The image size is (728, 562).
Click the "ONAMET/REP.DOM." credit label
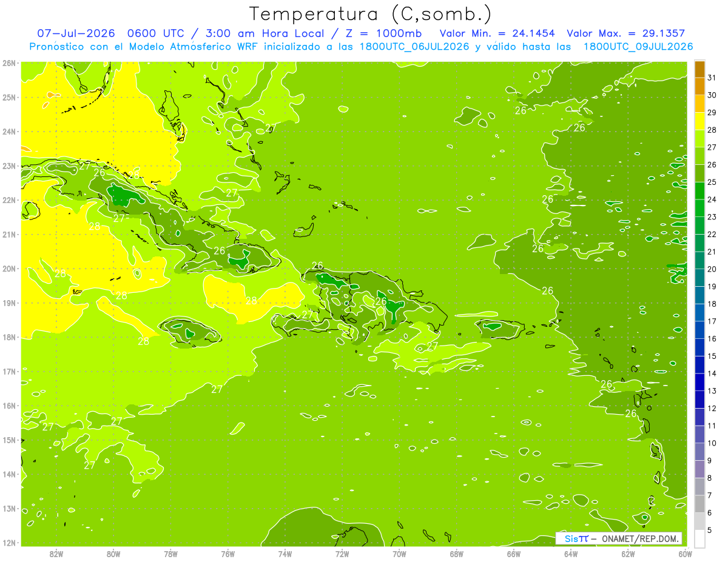click(641, 538)
